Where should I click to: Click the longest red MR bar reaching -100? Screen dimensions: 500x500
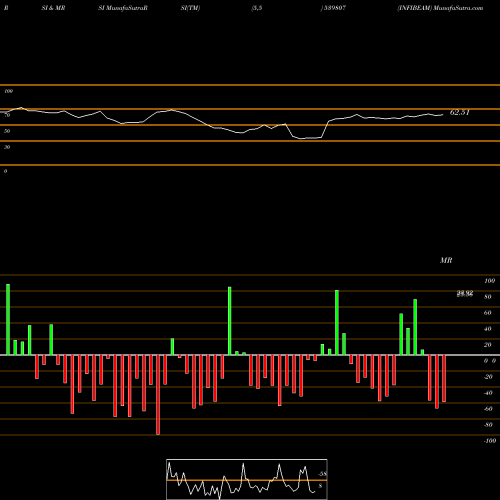[x=158, y=395]
